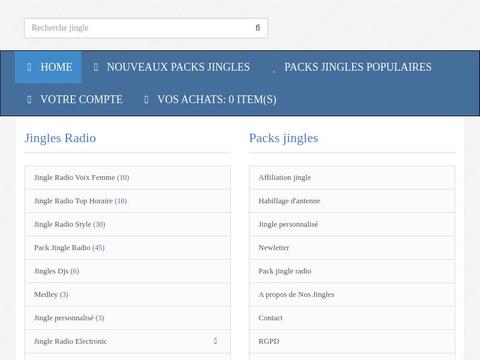Expand the Jingle Radio Electronic submenu arrow
480x360 pixels.
pyautogui.click(x=215, y=341)
